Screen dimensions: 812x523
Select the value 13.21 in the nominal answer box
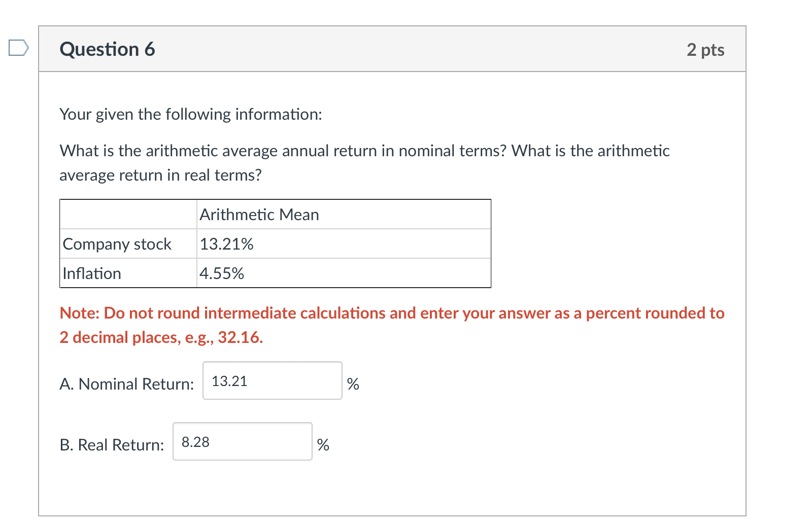(x=229, y=381)
